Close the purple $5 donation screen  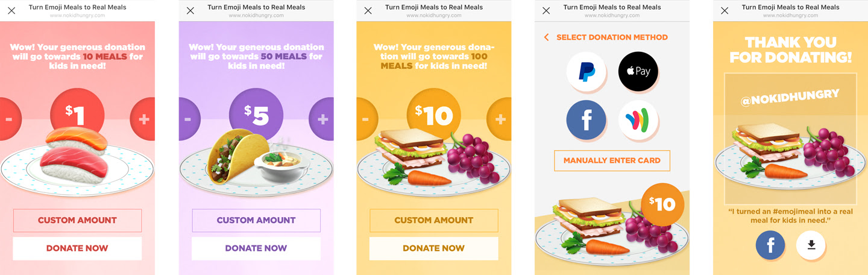190,11
